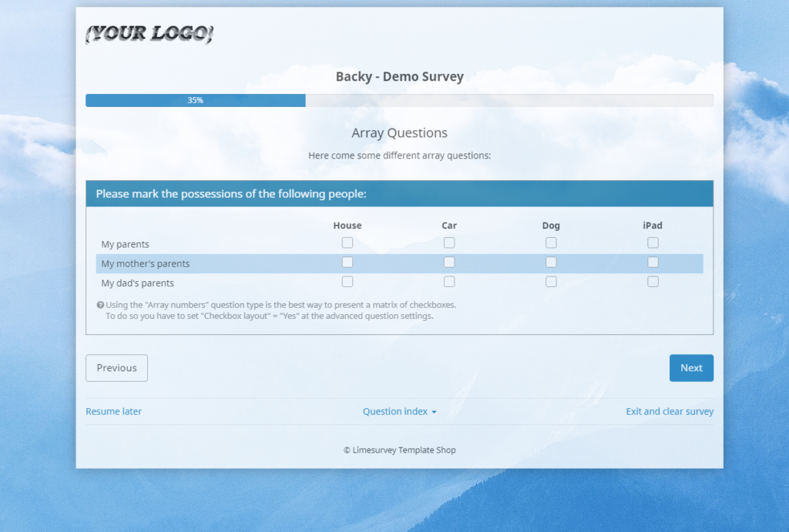Click Exit and clear survey
The height and width of the screenshot is (532, 789).
point(669,411)
